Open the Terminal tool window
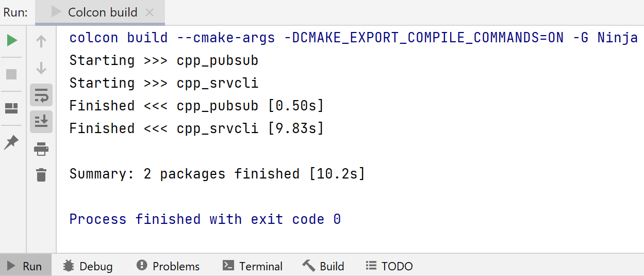Viewport: 644px width, 276px height. pos(253,266)
